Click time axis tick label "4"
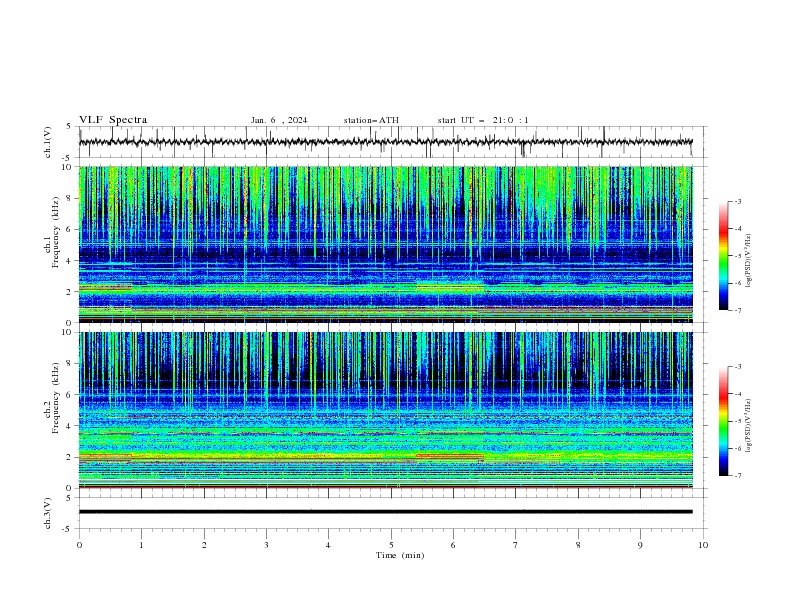 (328, 545)
